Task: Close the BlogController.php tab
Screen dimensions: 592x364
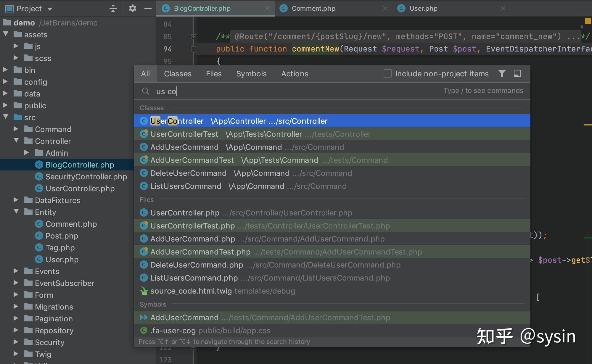Action: click(268, 8)
